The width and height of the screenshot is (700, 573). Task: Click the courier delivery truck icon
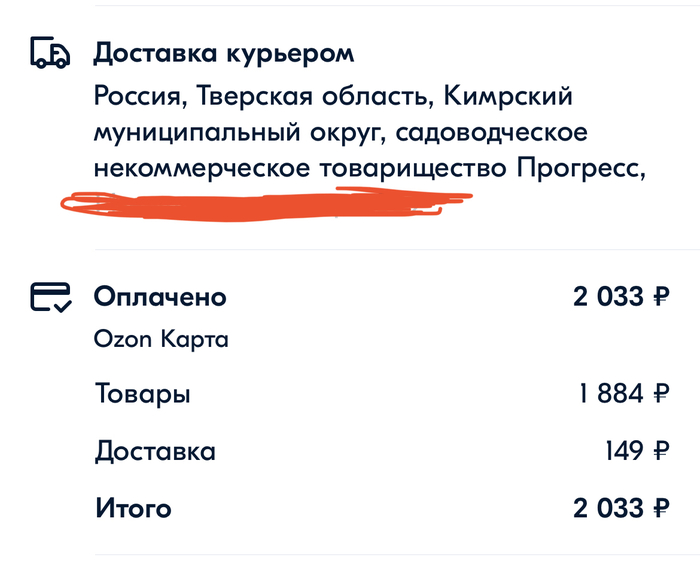coord(50,53)
